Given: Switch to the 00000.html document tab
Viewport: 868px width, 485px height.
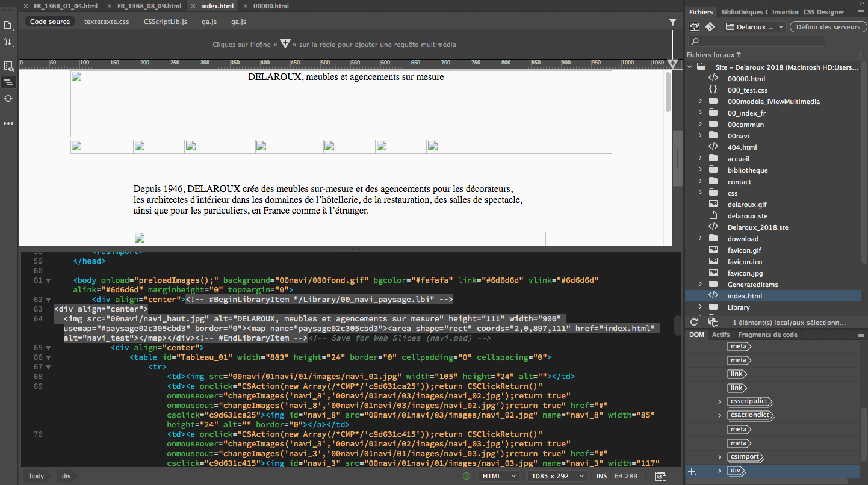Looking at the screenshot, I should (x=271, y=6).
